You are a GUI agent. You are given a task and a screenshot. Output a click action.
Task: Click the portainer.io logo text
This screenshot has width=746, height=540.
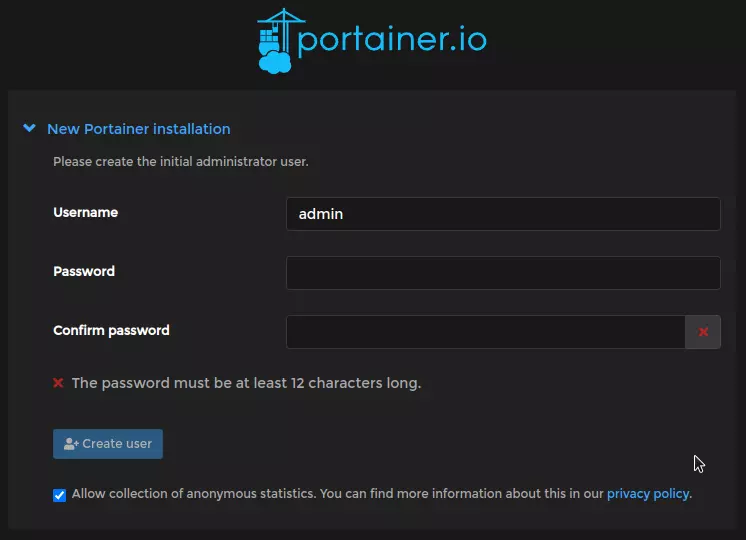coord(393,39)
